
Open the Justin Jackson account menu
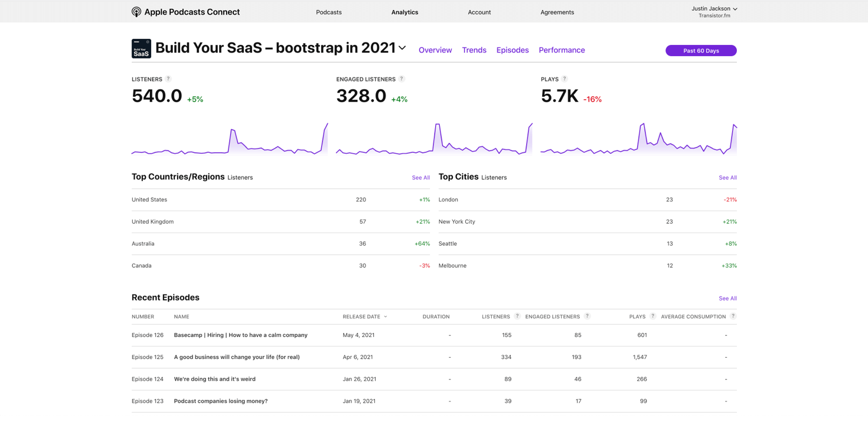(714, 9)
